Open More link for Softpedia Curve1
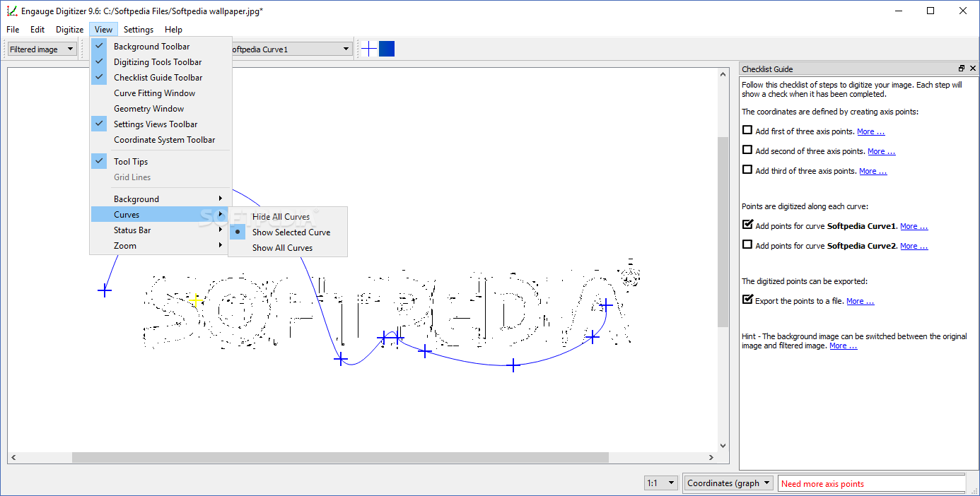 pos(914,226)
